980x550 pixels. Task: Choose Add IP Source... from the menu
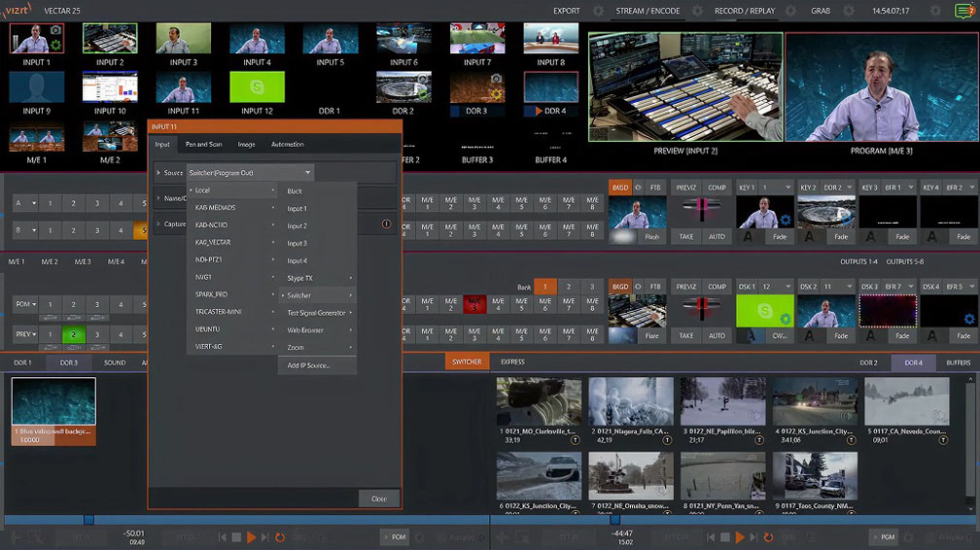(x=308, y=365)
